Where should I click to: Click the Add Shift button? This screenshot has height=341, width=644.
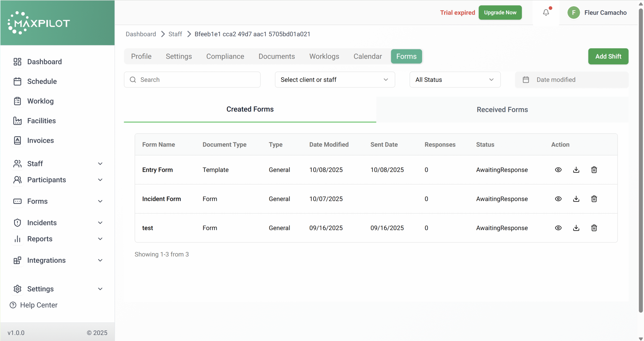coord(608,56)
